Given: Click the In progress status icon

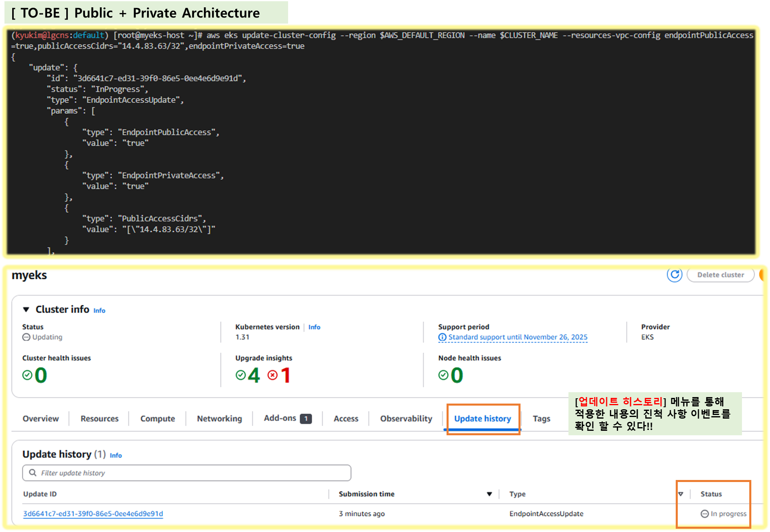Looking at the screenshot, I should point(705,514).
